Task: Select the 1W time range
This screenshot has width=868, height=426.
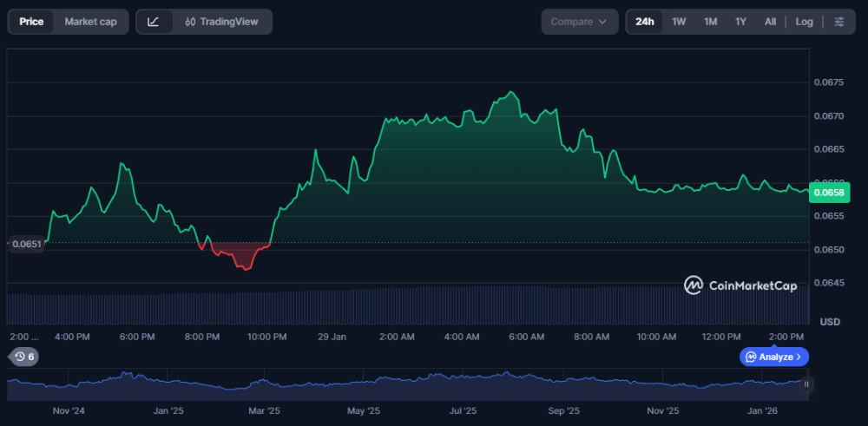Action: 679,22
